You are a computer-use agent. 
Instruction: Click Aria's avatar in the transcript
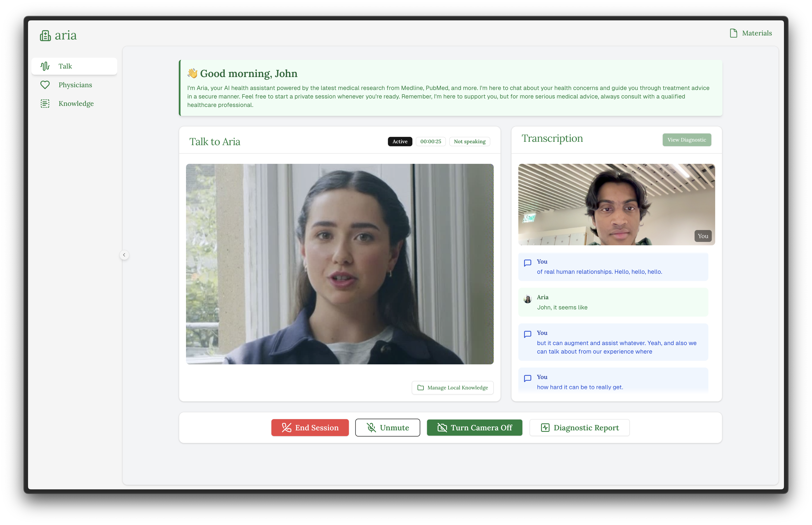pos(528,299)
